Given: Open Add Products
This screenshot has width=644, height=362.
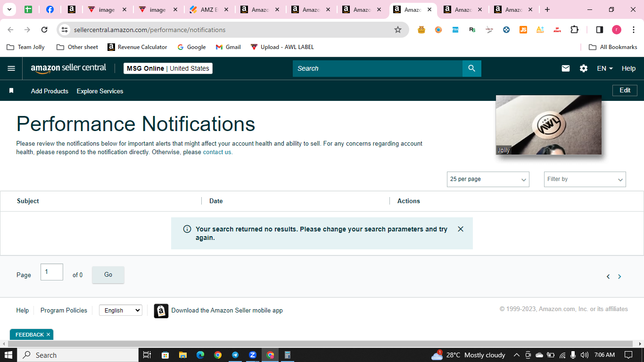Looking at the screenshot, I should coord(50,91).
